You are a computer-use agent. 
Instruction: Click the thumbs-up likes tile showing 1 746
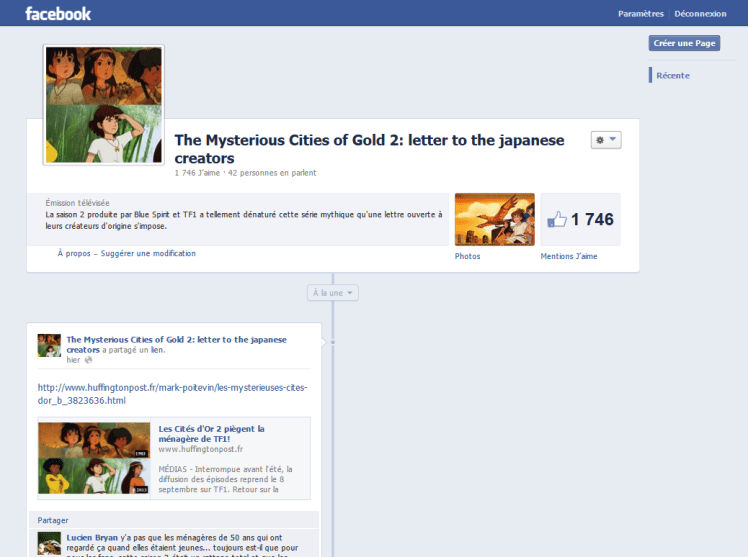click(x=580, y=219)
